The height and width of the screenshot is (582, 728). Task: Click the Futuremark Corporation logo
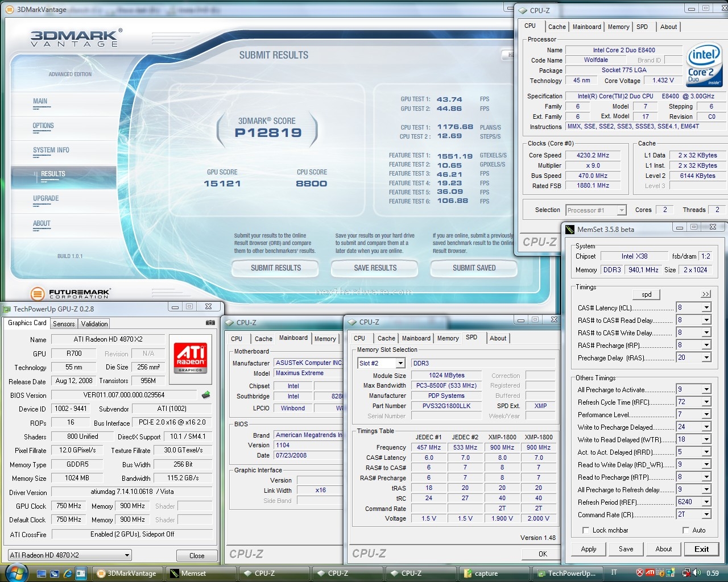(x=71, y=294)
